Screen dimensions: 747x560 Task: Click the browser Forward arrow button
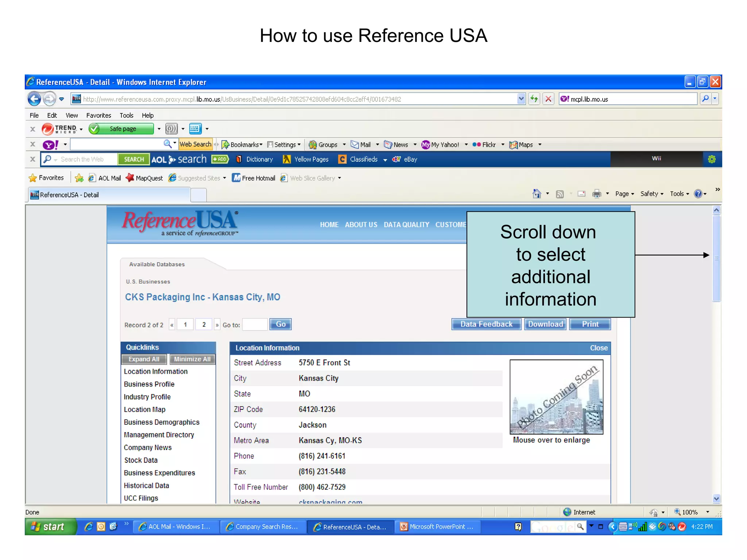[49, 99]
